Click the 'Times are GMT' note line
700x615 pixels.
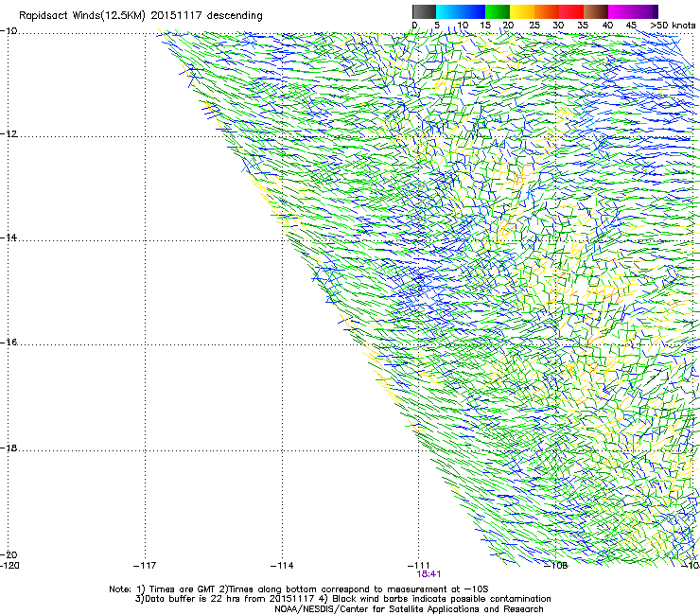point(299,589)
